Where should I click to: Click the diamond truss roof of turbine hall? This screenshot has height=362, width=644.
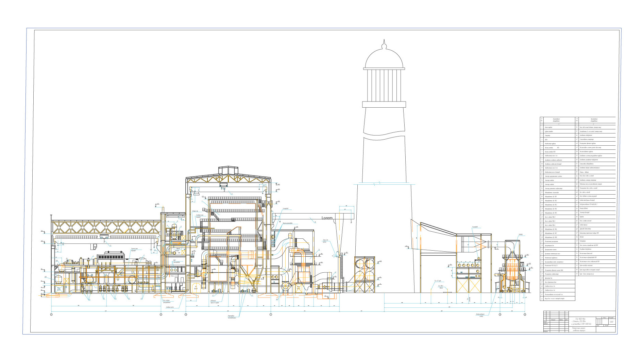coord(106,227)
